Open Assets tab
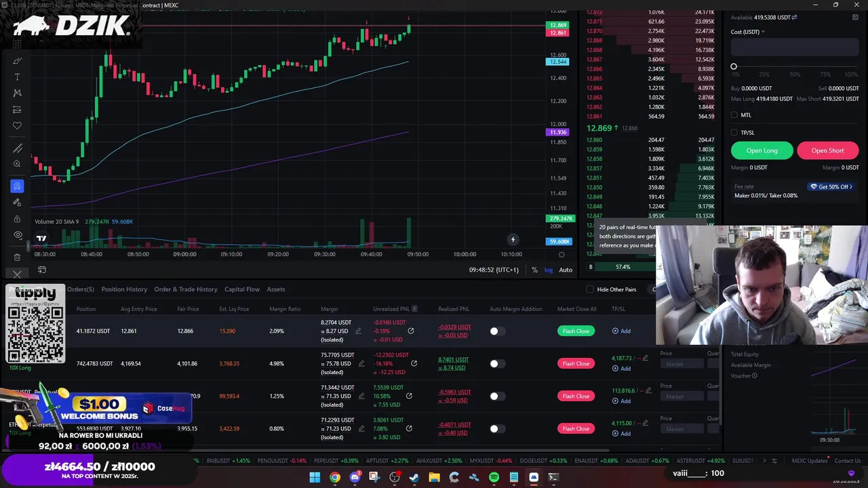Screen dimensions: 868x488 click(x=276, y=289)
